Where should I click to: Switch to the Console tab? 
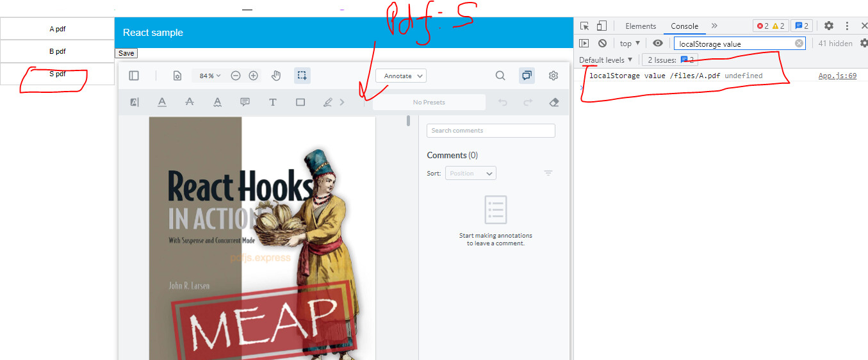click(684, 26)
